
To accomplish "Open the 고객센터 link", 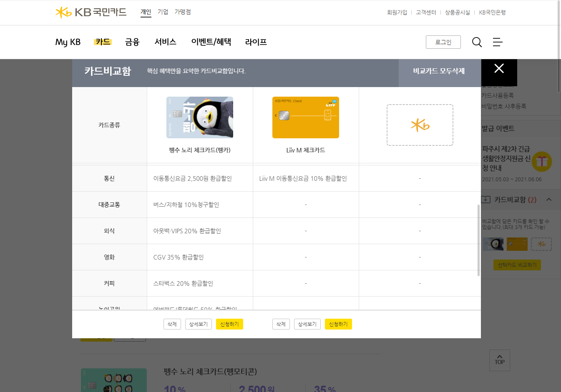I will (426, 12).
